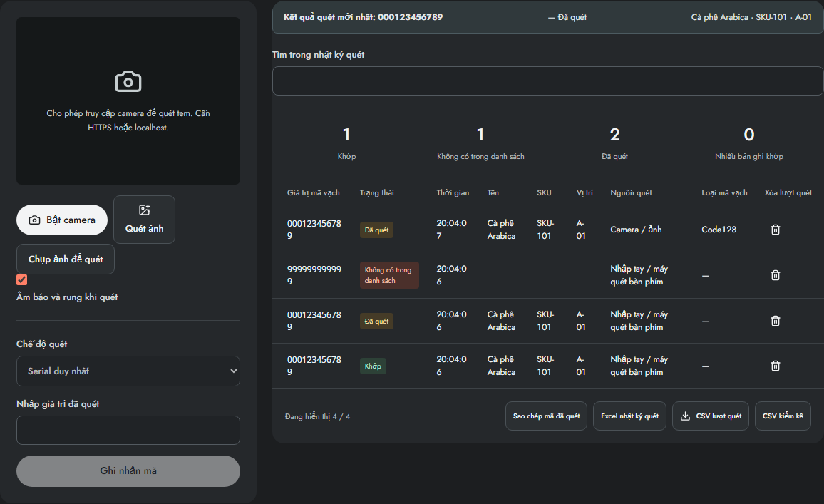The height and width of the screenshot is (504, 824).
Task: Click Ghi nhận mã button
Action: [x=128, y=471]
